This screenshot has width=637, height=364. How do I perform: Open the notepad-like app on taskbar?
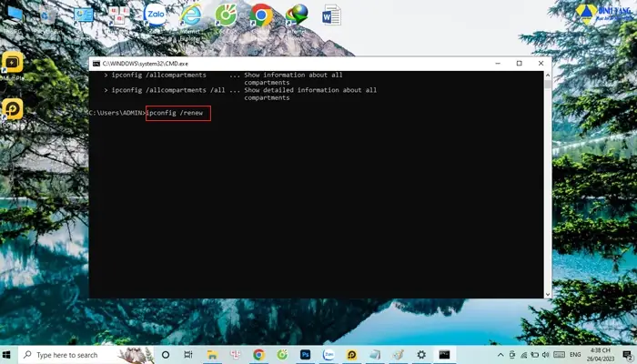pos(375,355)
